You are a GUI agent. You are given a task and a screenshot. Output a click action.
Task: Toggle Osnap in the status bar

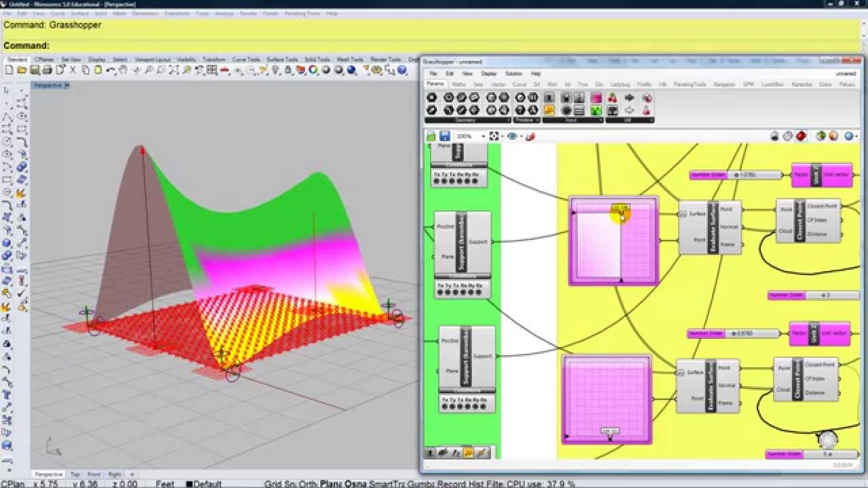355,484
